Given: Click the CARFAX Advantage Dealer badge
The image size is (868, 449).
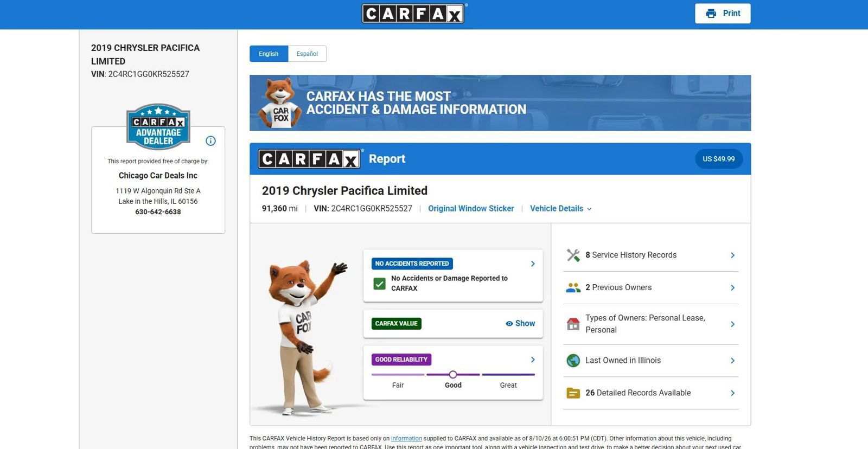Looking at the screenshot, I should (158, 126).
